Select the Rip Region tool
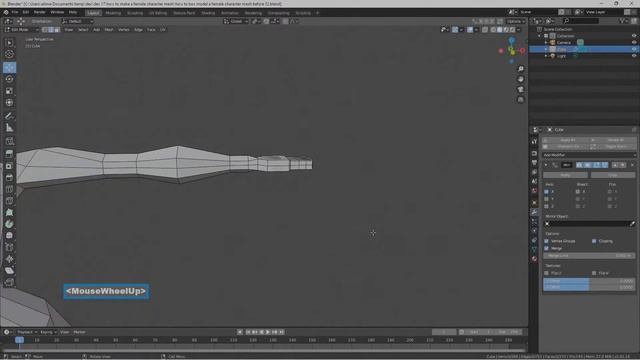Image resolution: width=640 pixels, height=360 pixels. point(9,282)
